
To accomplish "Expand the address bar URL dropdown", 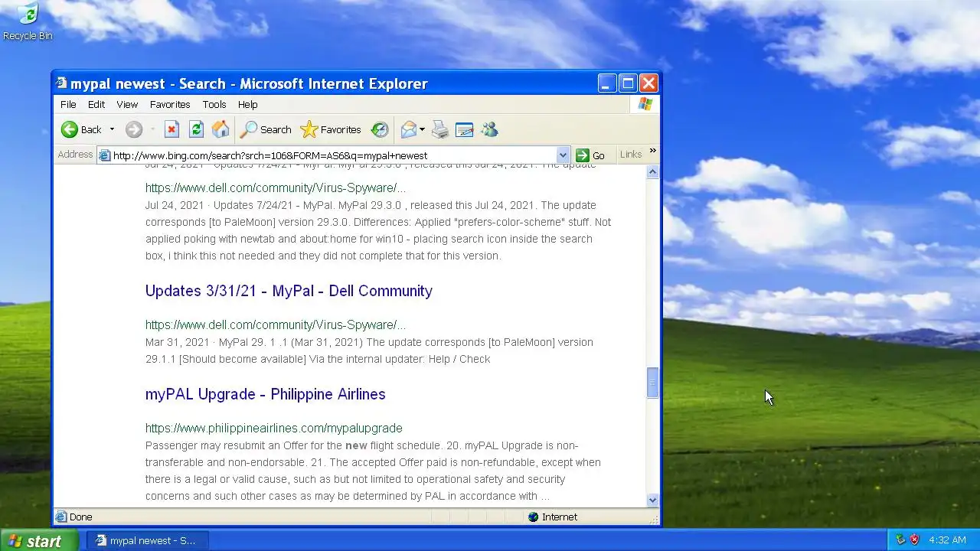I will click(563, 155).
